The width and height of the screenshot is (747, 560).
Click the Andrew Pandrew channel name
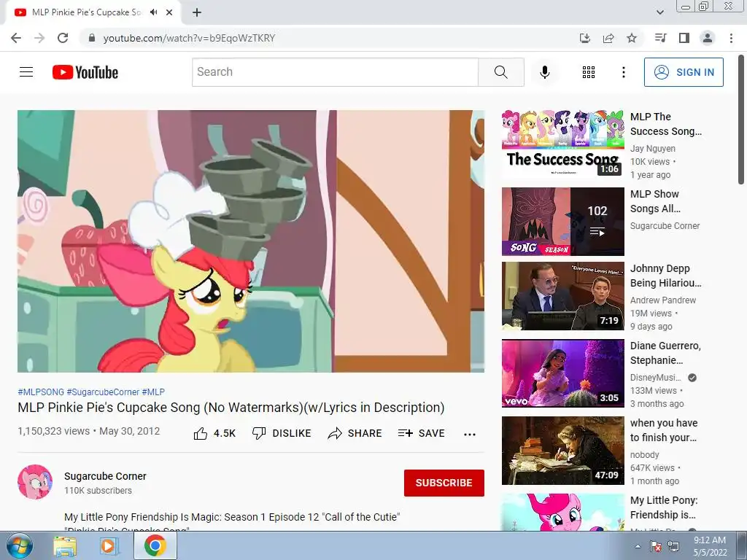[663, 300]
